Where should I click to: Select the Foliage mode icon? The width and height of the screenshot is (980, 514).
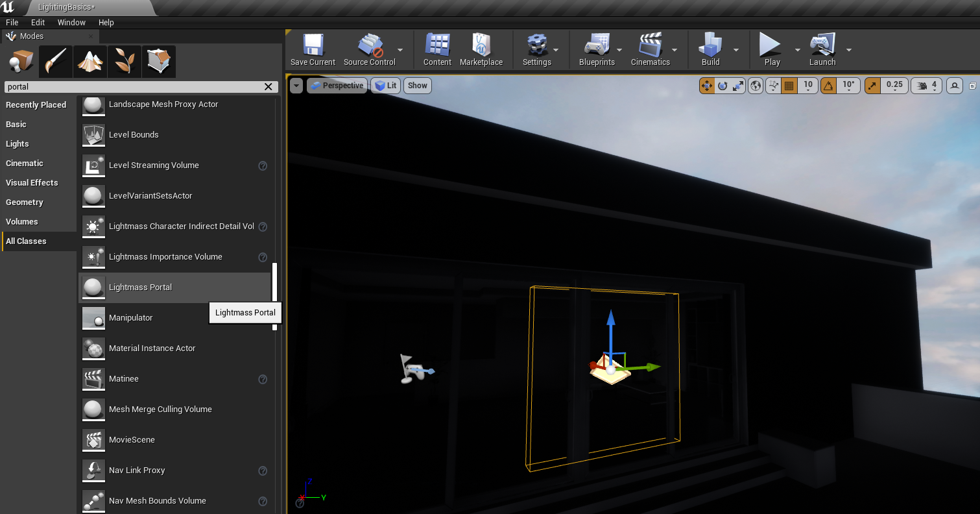(x=125, y=62)
